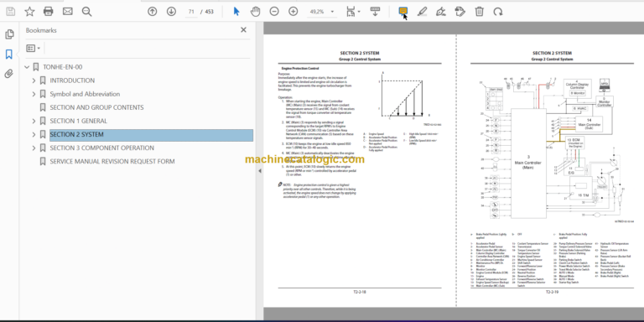Screen dimensions: 644x322
Task: Click the T2-2-18 page footer
Action: pyautogui.click(x=360, y=293)
